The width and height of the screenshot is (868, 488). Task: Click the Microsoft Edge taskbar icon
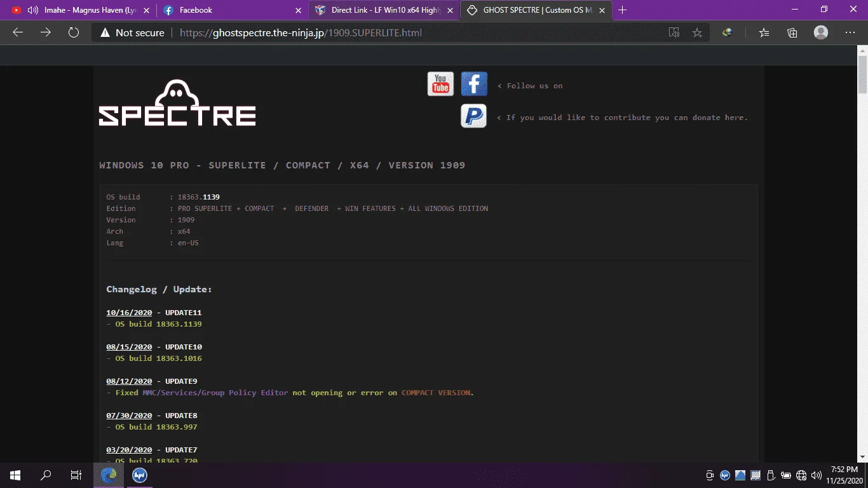pos(109,475)
